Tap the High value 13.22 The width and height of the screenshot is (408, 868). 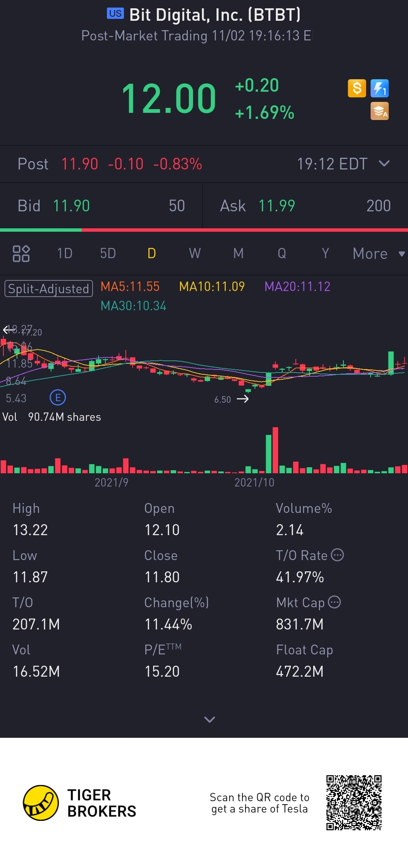pos(30,530)
